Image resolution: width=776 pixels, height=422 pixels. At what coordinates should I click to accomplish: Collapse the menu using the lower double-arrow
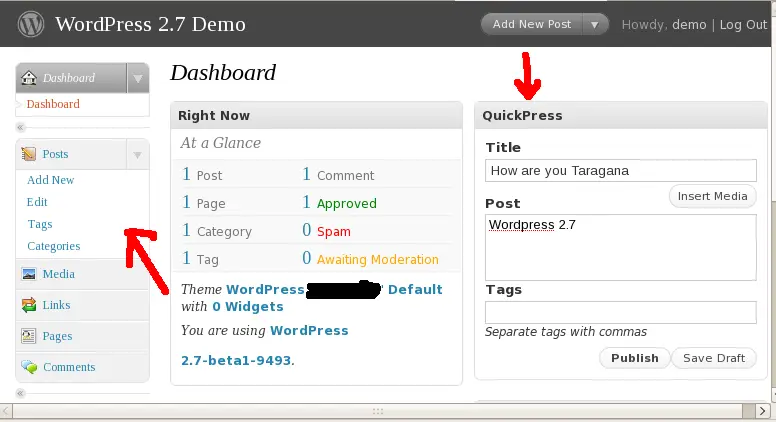pyautogui.click(x=20, y=393)
